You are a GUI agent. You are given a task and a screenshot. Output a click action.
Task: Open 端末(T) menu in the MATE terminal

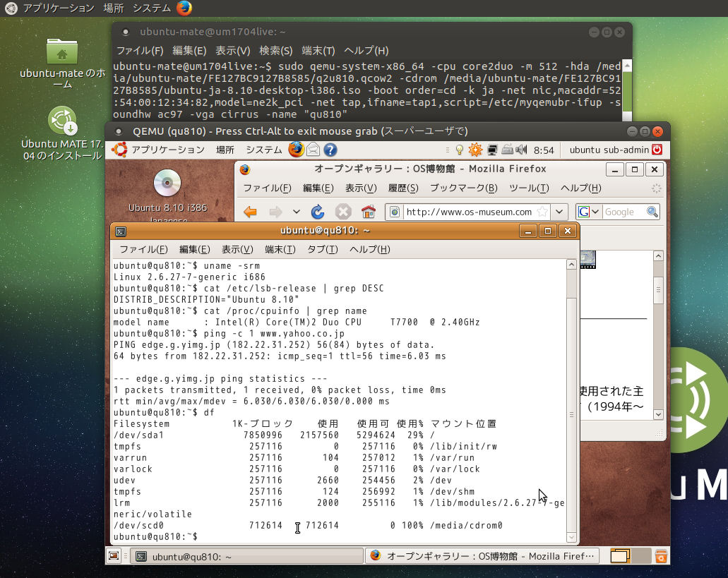pyautogui.click(x=318, y=51)
